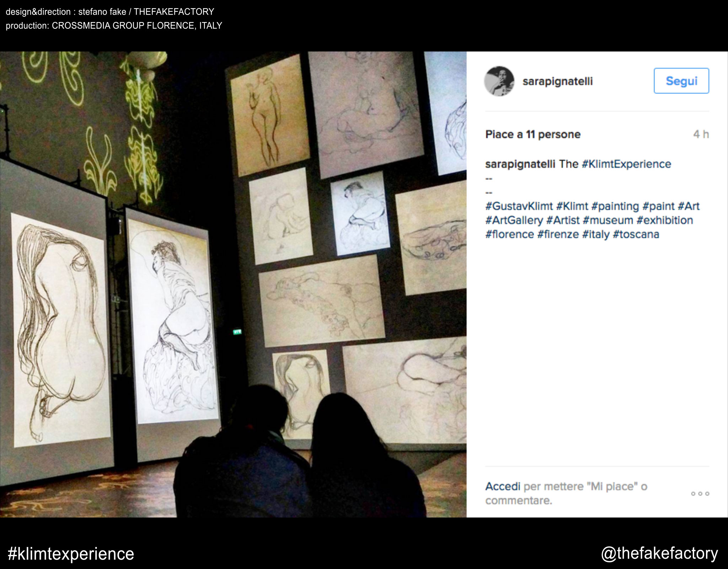Click the Accedi login link
Image resolution: width=728 pixels, height=569 pixels.
point(503,486)
